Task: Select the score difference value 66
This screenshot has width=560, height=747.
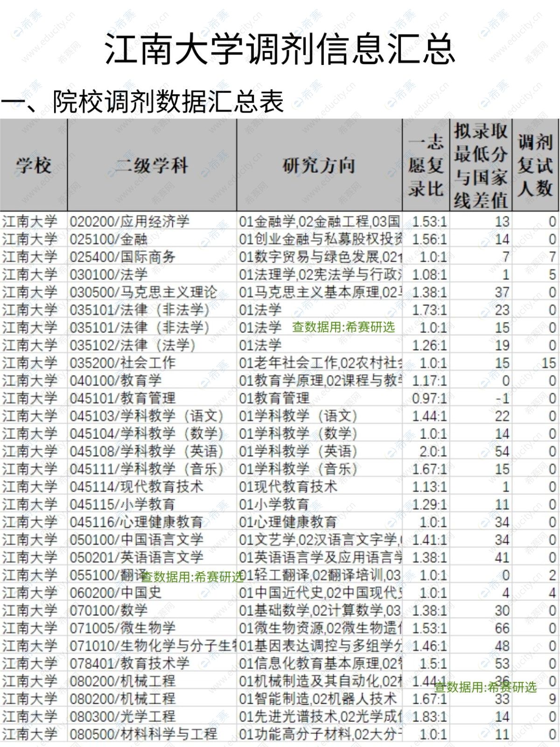Action: (502, 628)
